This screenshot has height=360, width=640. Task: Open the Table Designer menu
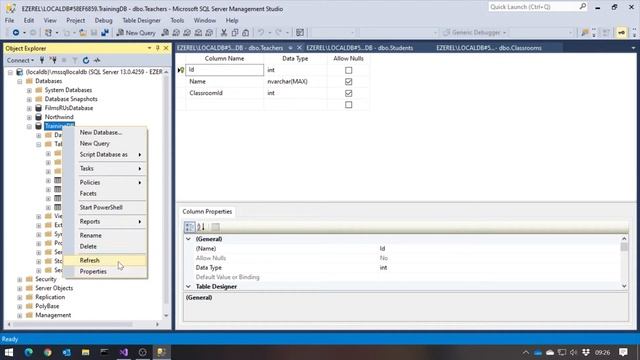(x=141, y=20)
